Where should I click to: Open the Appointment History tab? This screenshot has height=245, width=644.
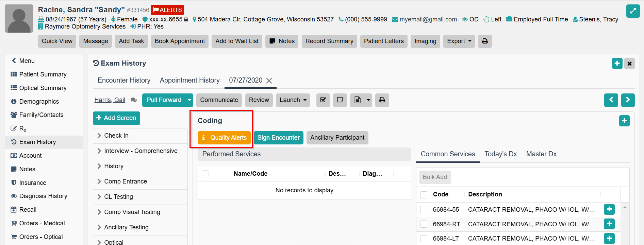click(189, 80)
